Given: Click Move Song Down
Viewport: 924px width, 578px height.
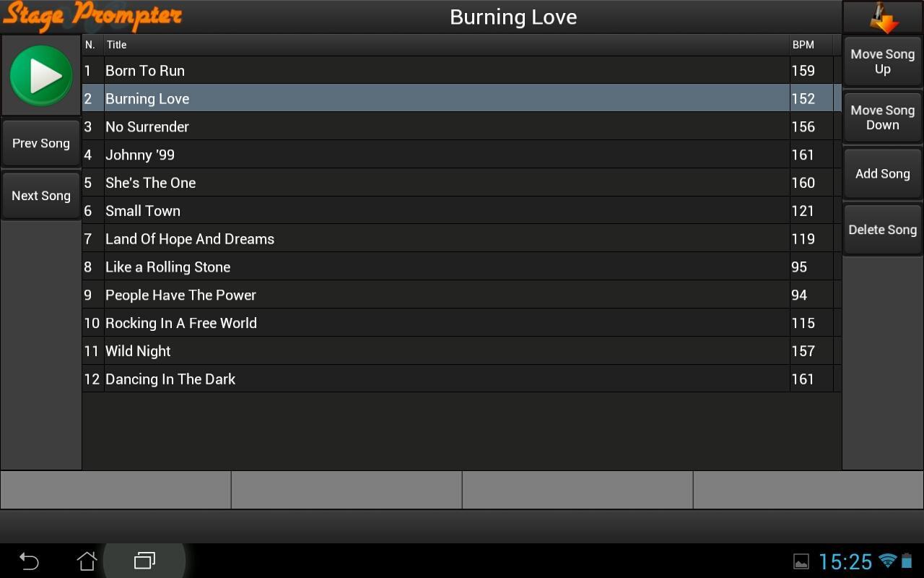Looking at the screenshot, I should [883, 118].
